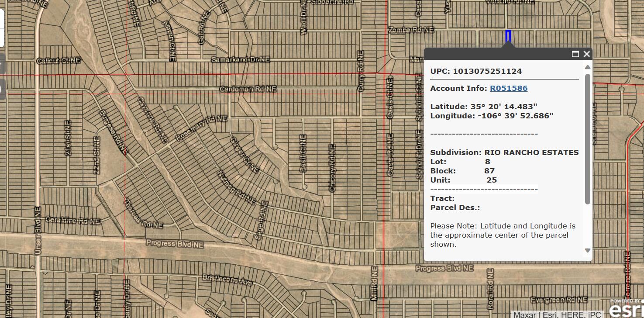Click Subdivision RIO RANCHO ESTATES text
Image resolution: width=644 pixels, height=318 pixels.
(x=504, y=152)
